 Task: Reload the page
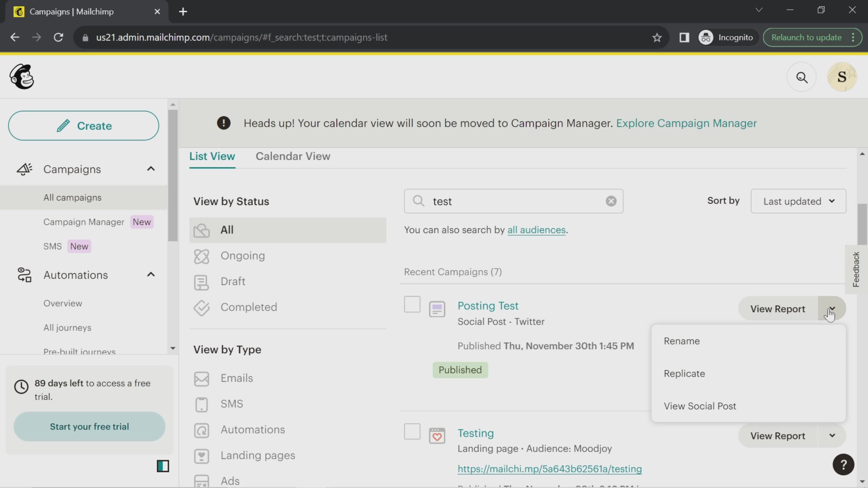point(59,37)
